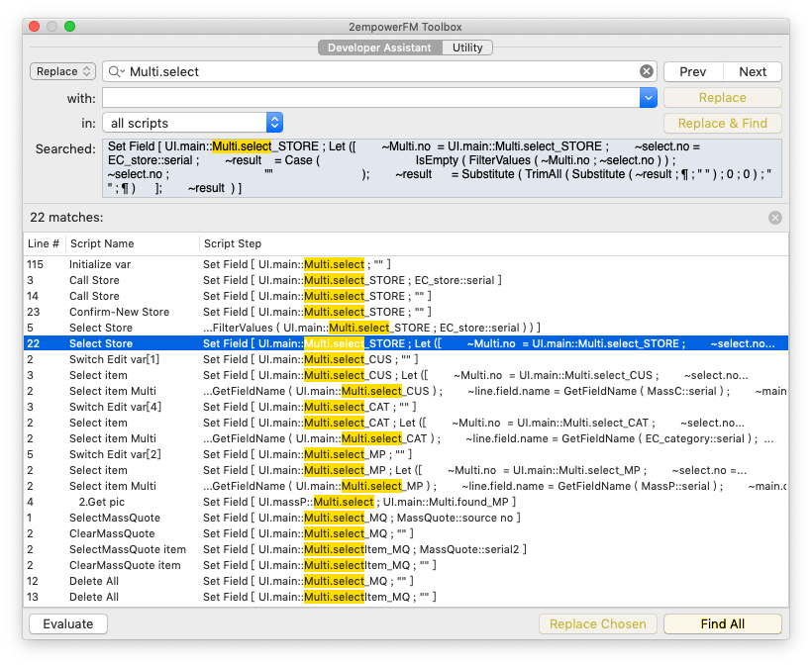Click Replace & Find button

(x=723, y=123)
